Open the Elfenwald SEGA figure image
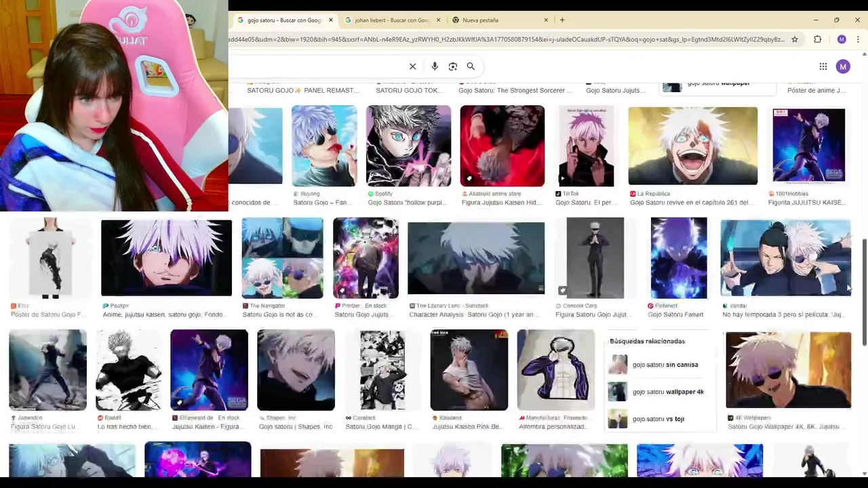The height and width of the screenshot is (488, 868). point(209,370)
